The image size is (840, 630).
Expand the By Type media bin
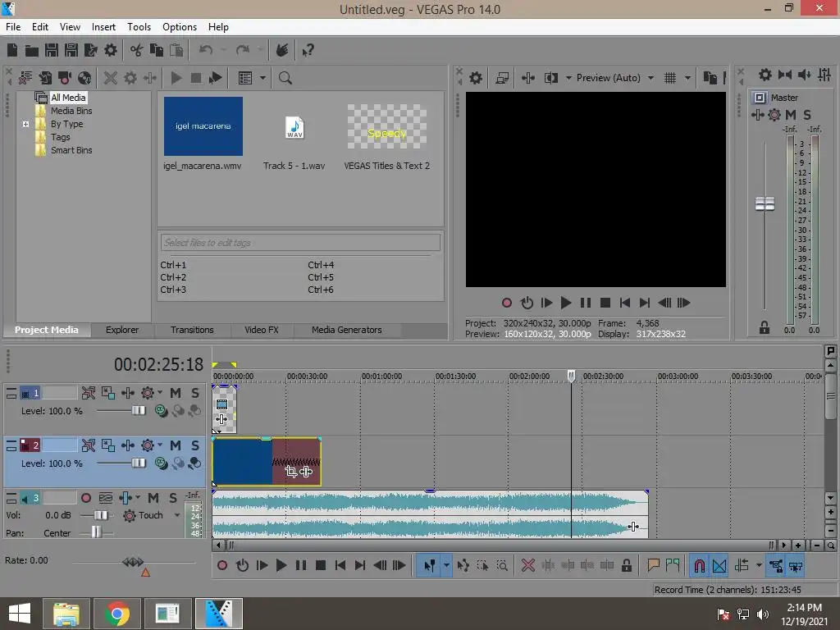click(25, 125)
